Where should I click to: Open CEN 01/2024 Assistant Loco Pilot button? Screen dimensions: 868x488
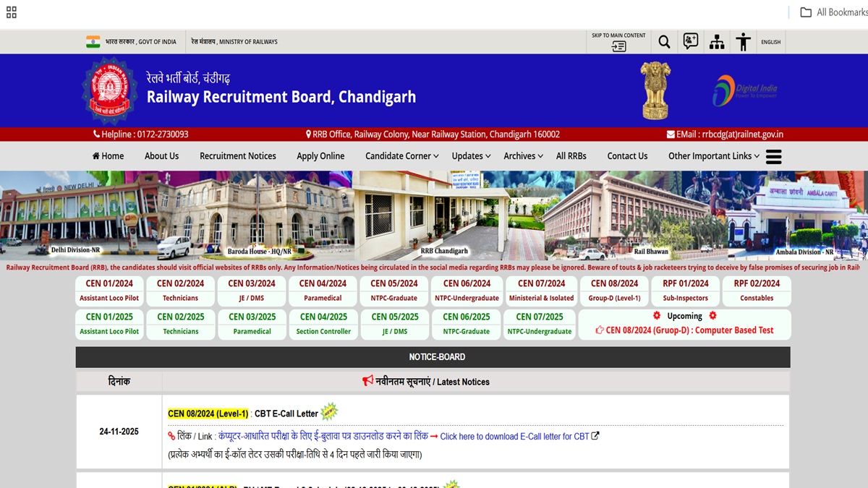[x=109, y=291]
